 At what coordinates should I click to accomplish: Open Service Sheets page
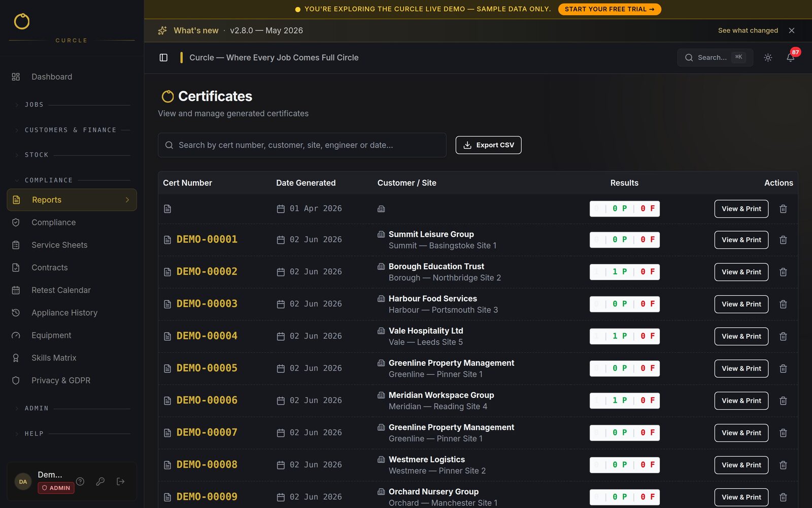point(72,245)
